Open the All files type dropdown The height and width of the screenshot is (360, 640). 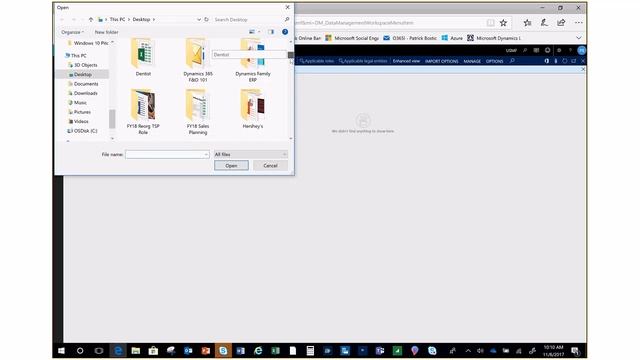251,154
